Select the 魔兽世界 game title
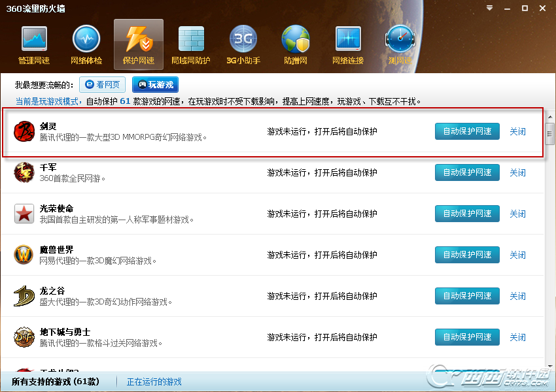Screen dimensions: 556x392 tap(56, 250)
